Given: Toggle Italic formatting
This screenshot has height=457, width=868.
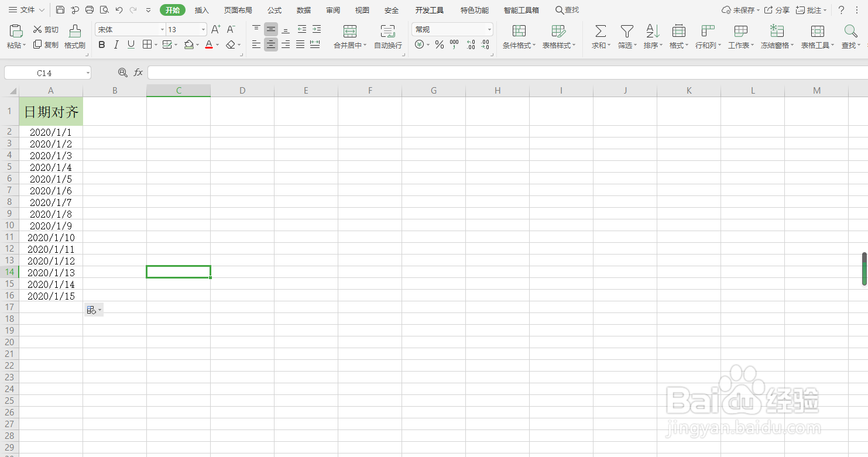Looking at the screenshot, I should coord(116,44).
